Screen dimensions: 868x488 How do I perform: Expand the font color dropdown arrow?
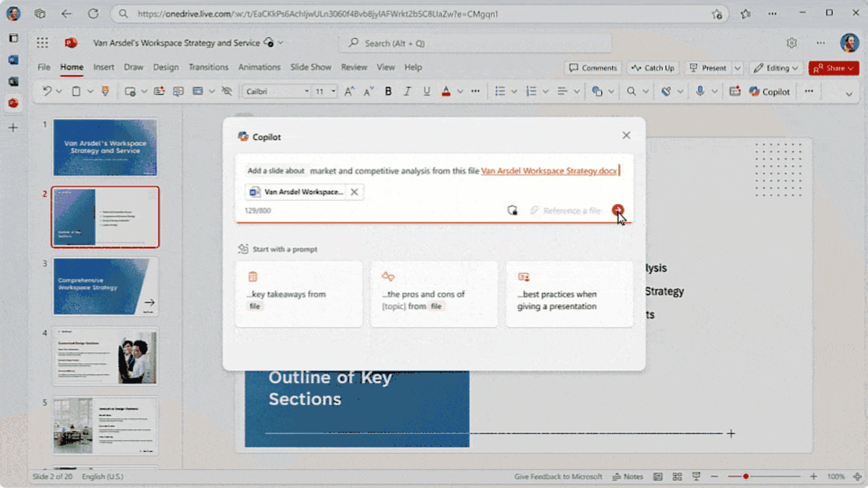(460, 92)
